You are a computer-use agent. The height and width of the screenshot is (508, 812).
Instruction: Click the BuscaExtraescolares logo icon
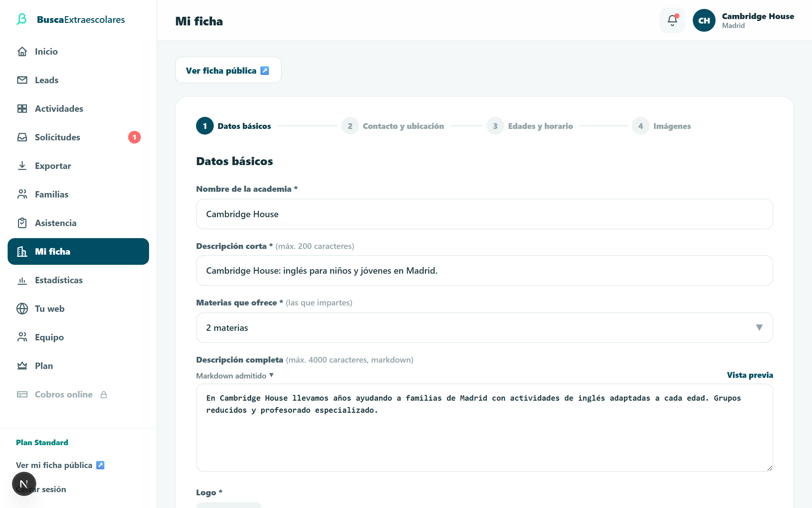[x=22, y=19]
